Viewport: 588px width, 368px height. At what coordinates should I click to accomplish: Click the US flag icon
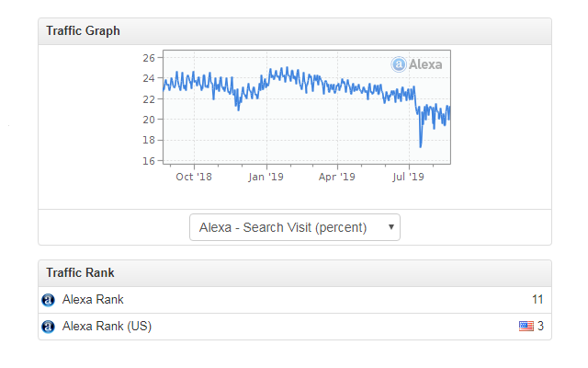(526, 326)
